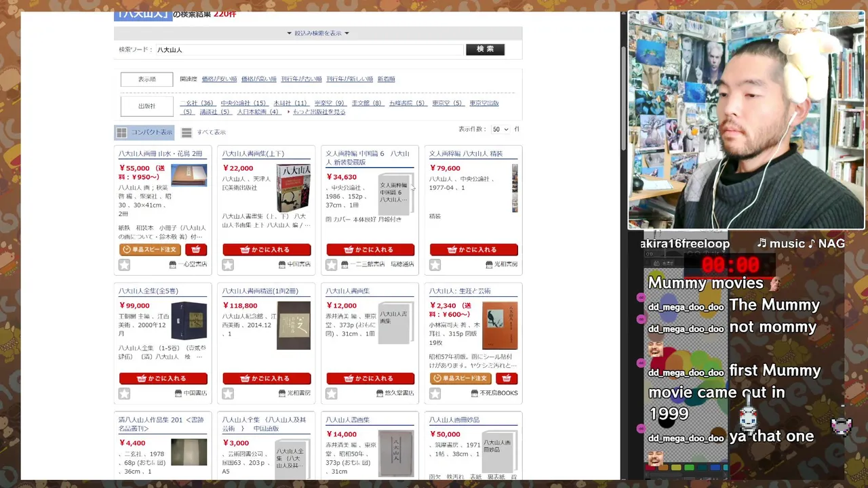Open title 八大山人: 生涯と芸術
Screen dimensions: 868x488
(460, 291)
